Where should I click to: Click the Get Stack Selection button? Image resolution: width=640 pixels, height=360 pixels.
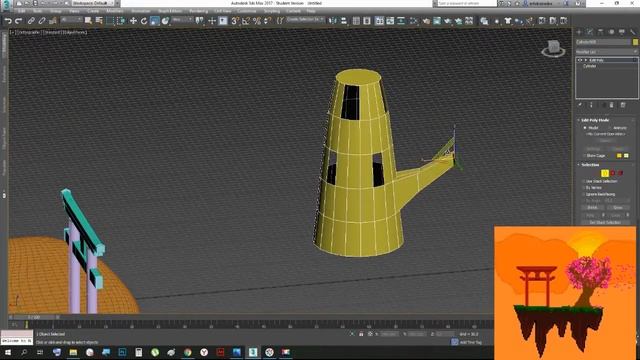coord(605,222)
